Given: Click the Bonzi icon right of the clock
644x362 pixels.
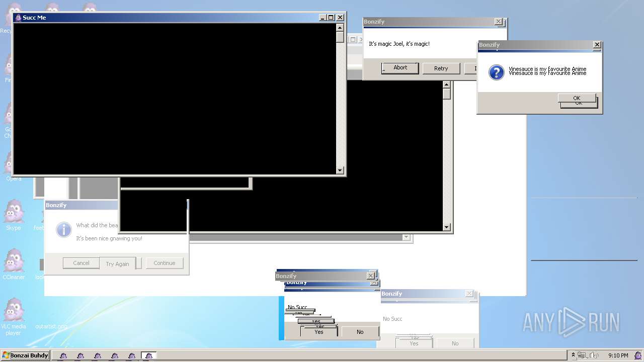Looking at the screenshot, I should click(638, 355).
